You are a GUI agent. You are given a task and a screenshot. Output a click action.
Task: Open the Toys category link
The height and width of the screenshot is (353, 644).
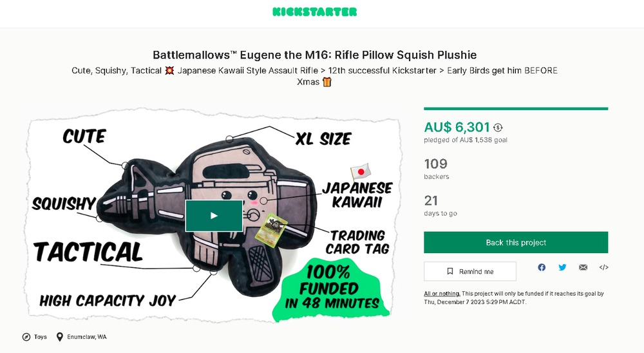pos(40,337)
